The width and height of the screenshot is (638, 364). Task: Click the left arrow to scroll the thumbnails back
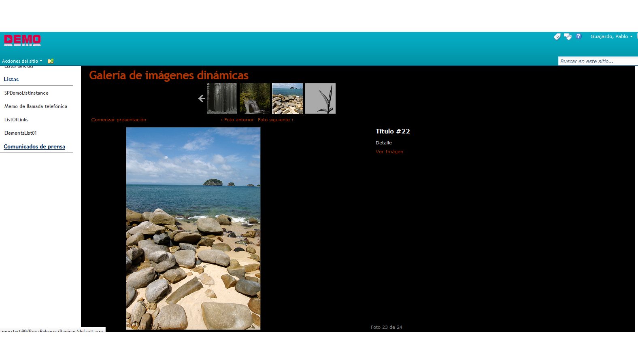pos(201,98)
